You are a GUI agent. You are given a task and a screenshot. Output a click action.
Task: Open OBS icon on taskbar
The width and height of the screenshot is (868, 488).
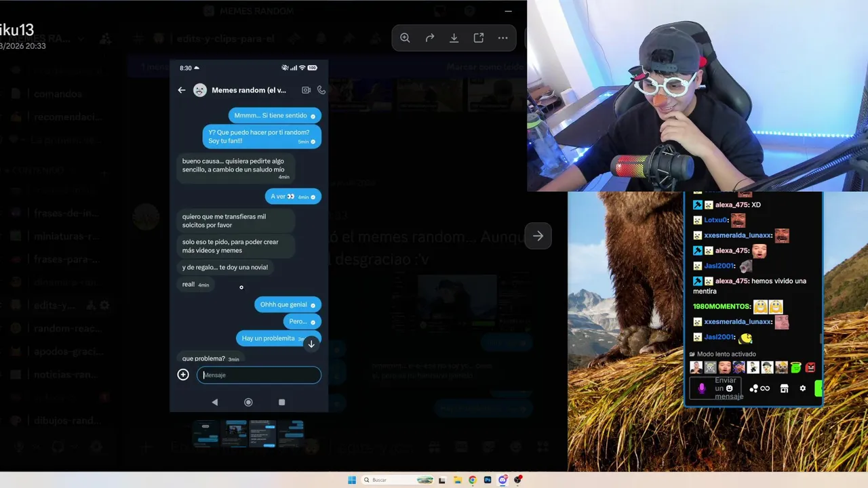point(518,480)
